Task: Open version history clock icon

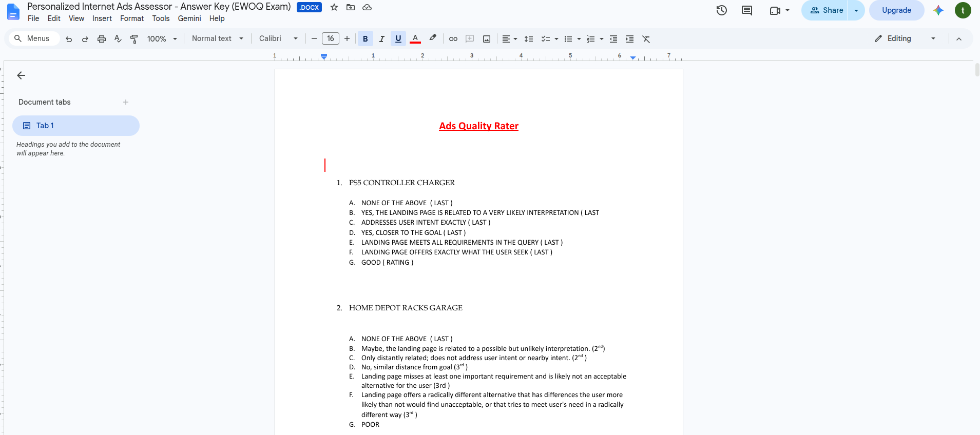Action: pyautogui.click(x=722, y=10)
